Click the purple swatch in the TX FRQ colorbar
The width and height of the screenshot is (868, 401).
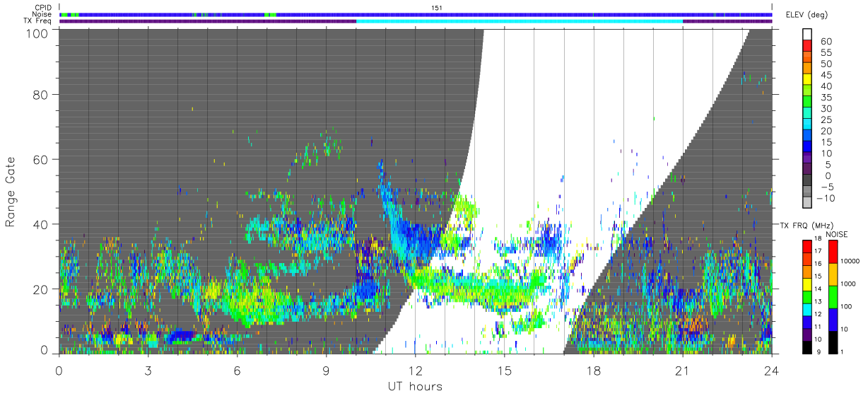click(807, 335)
